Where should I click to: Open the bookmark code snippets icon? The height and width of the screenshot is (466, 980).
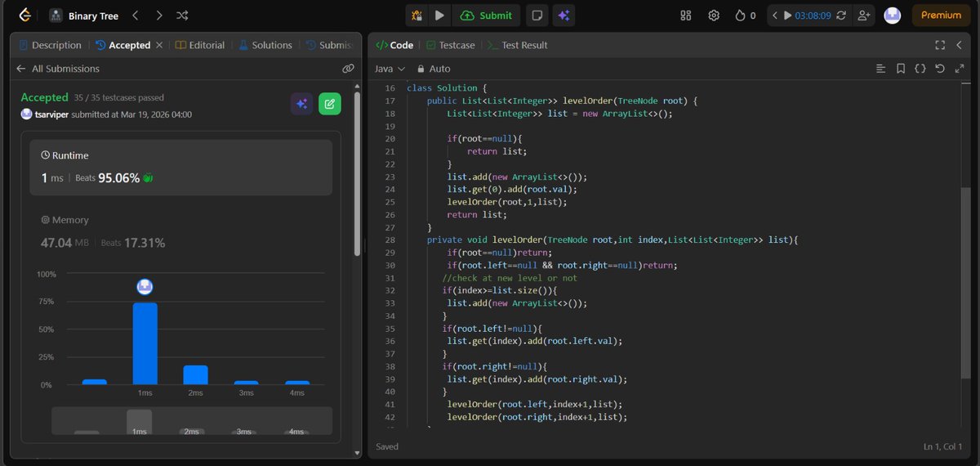pos(901,69)
